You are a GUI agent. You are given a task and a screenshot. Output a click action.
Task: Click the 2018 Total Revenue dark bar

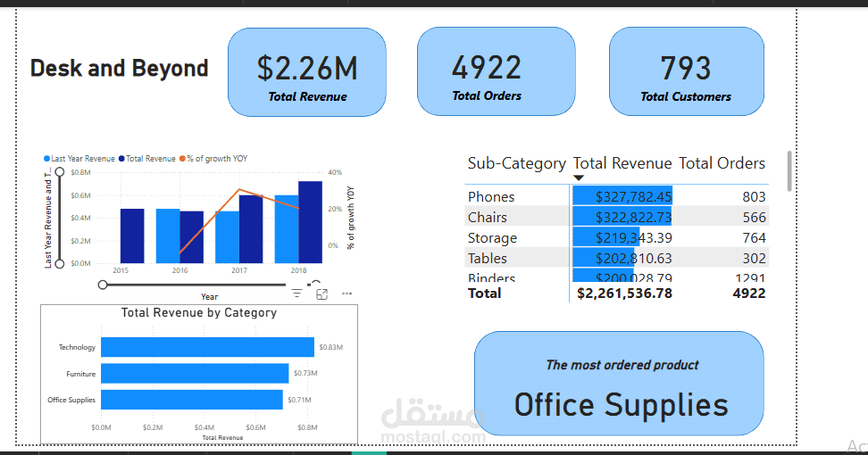point(310,222)
